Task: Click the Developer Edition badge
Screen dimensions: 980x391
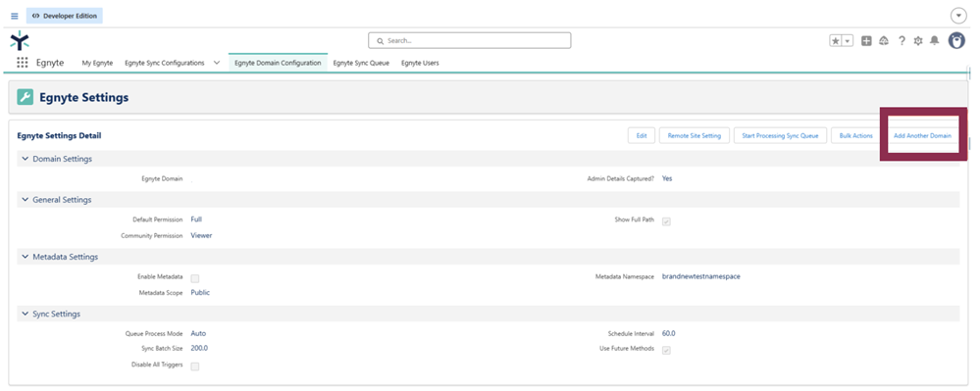Action: pos(65,17)
